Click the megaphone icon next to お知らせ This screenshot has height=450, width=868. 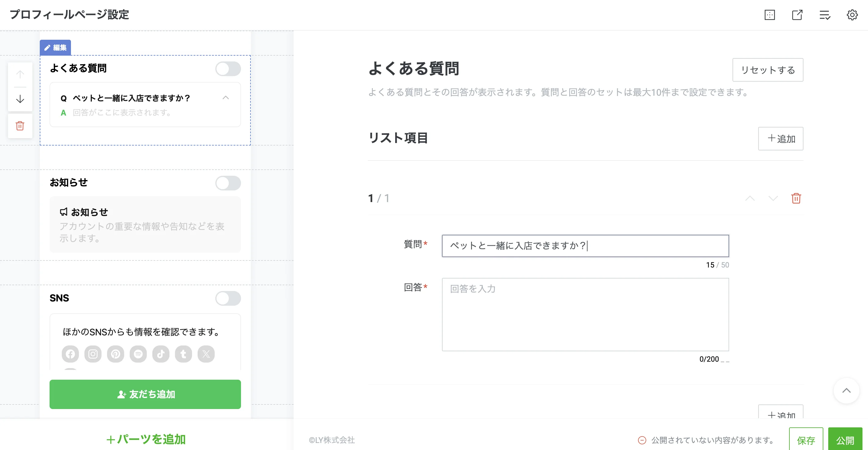[x=64, y=212]
